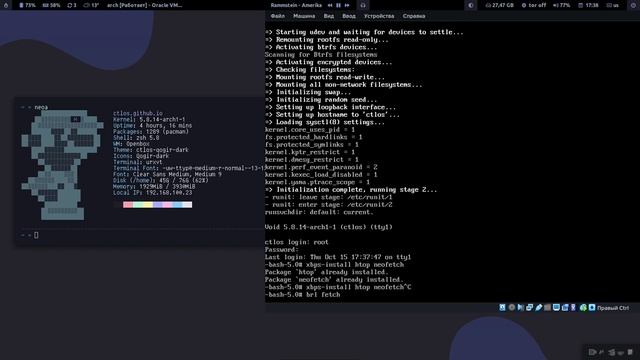Click the last white block in neofetch palette
This screenshot has width=640, height=360.
tap(187, 204)
